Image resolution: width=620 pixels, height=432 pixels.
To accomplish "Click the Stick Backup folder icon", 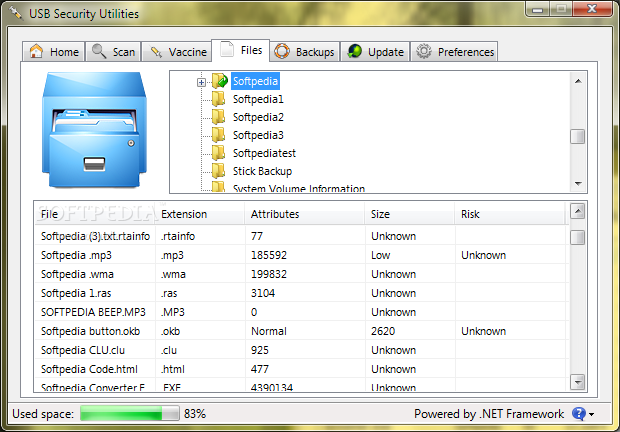I will tap(218, 171).
